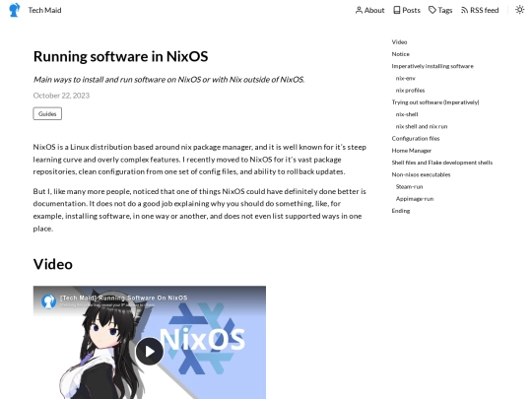Go to Home Manager section

[412, 151]
